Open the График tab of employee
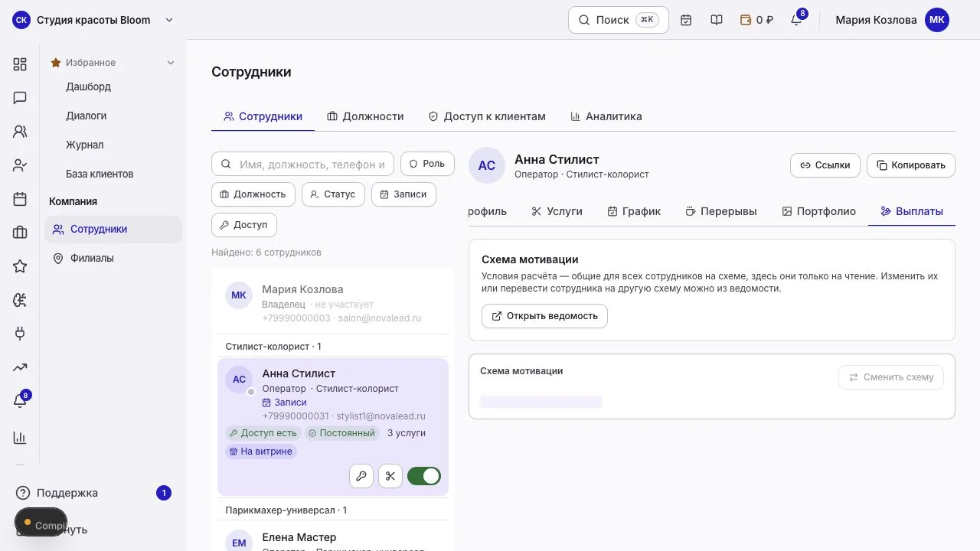This screenshot has height=551, width=980. (634, 211)
